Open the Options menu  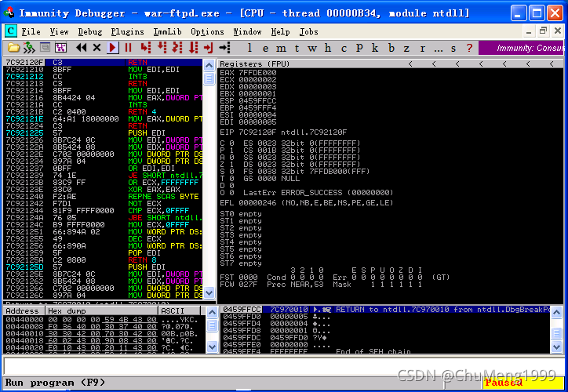click(207, 32)
